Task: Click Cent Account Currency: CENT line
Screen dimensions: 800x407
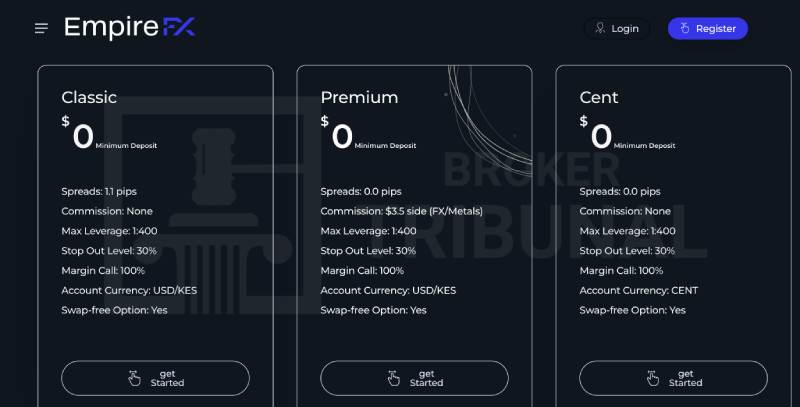Action: pos(639,291)
